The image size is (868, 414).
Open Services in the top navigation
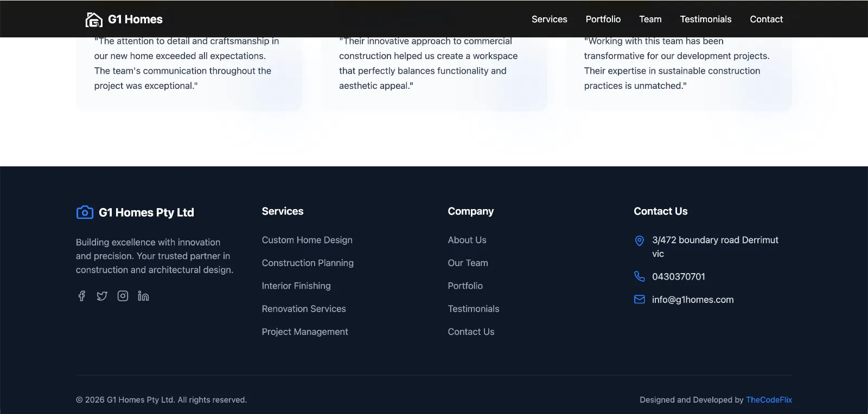tap(549, 20)
